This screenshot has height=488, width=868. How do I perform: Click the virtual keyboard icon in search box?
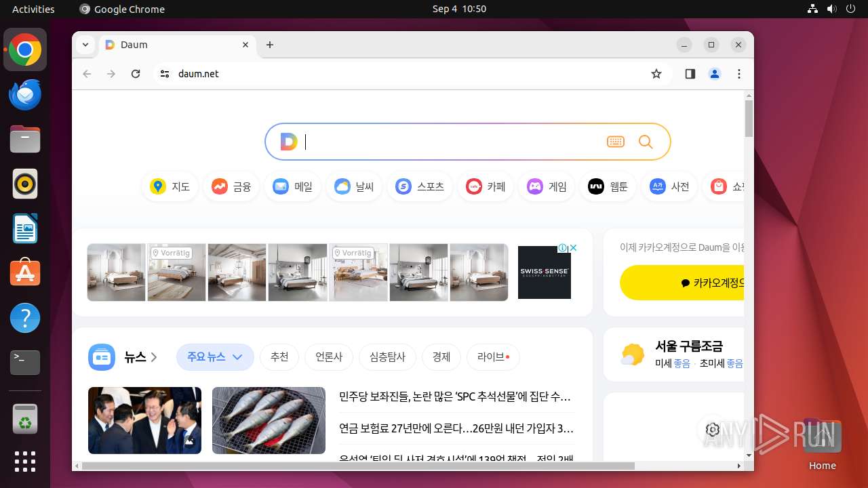(x=616, y=142)
